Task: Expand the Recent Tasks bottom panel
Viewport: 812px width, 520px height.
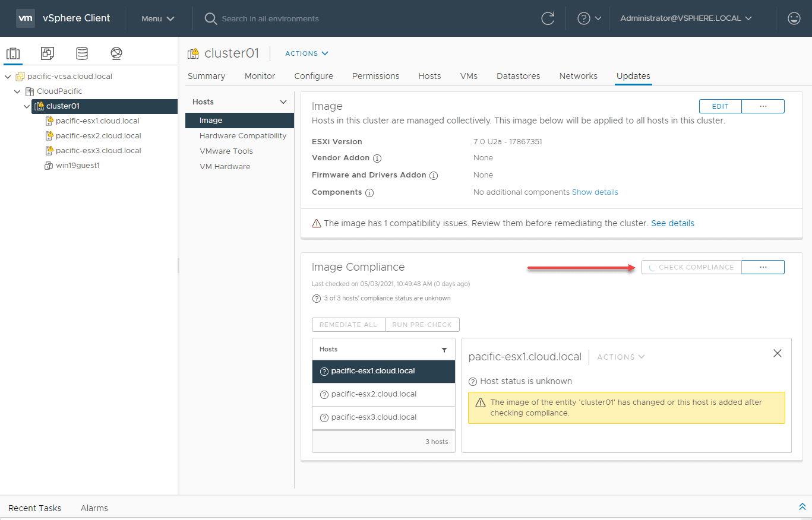Action: (x=802, y=507)
